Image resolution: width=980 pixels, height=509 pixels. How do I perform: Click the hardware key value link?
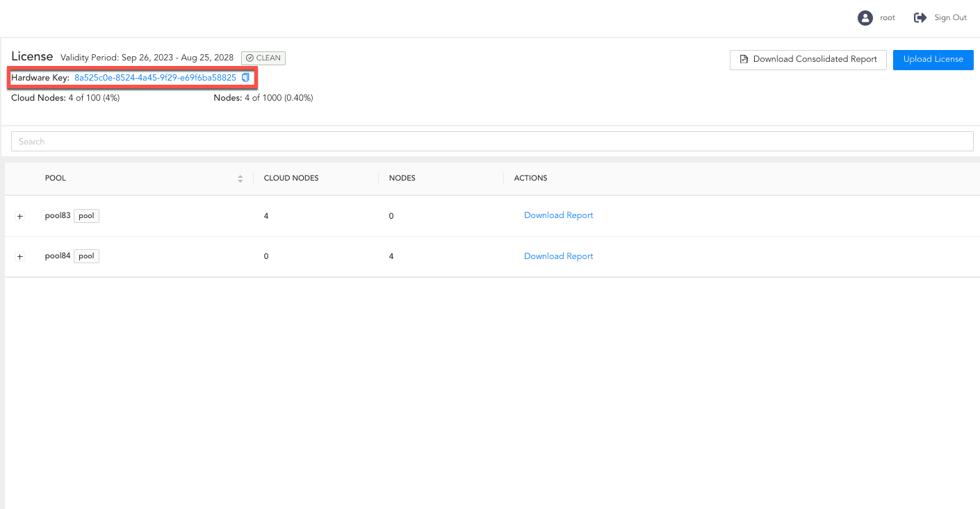(155, 78)
